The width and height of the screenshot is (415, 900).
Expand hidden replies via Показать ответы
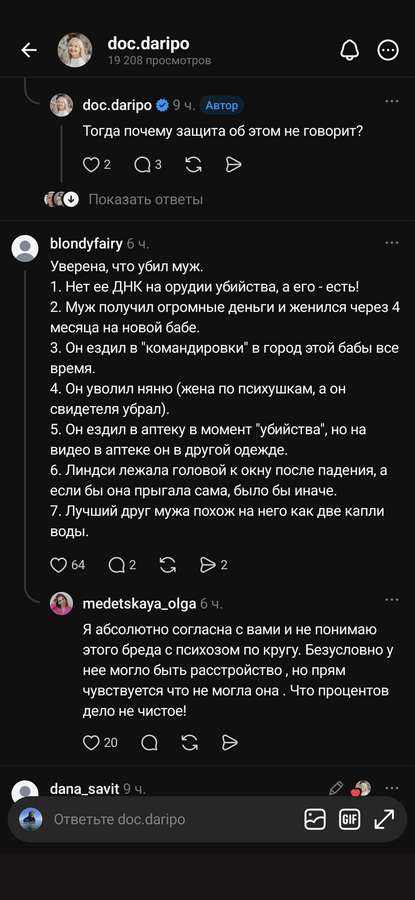tap(145, 200)
